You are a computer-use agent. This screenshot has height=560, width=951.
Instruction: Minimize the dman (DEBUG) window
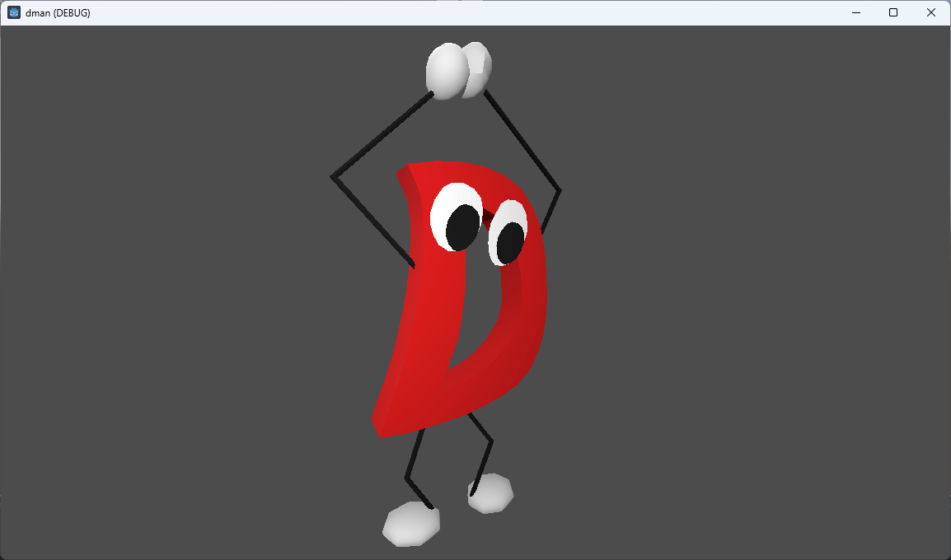tap(855, 12)
